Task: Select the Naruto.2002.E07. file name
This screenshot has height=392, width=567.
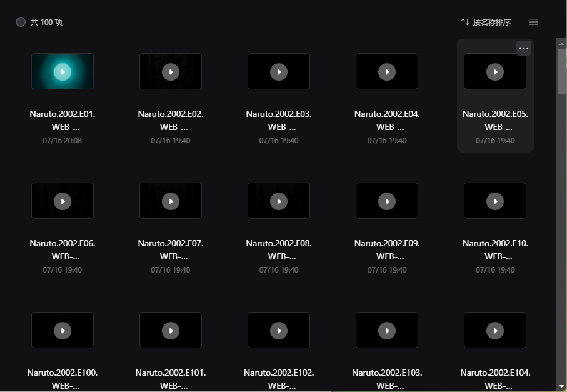Action: click(x=171, y=250)
